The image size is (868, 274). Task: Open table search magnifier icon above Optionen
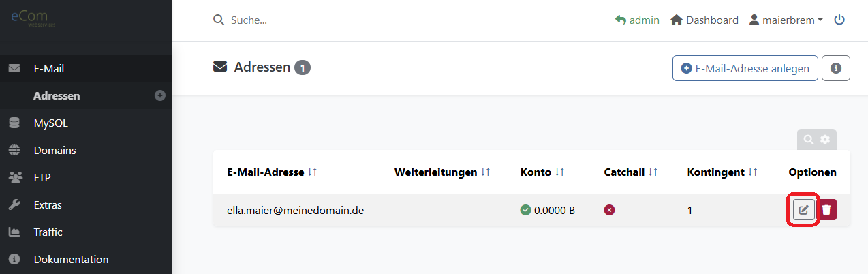tap(809, 139)
